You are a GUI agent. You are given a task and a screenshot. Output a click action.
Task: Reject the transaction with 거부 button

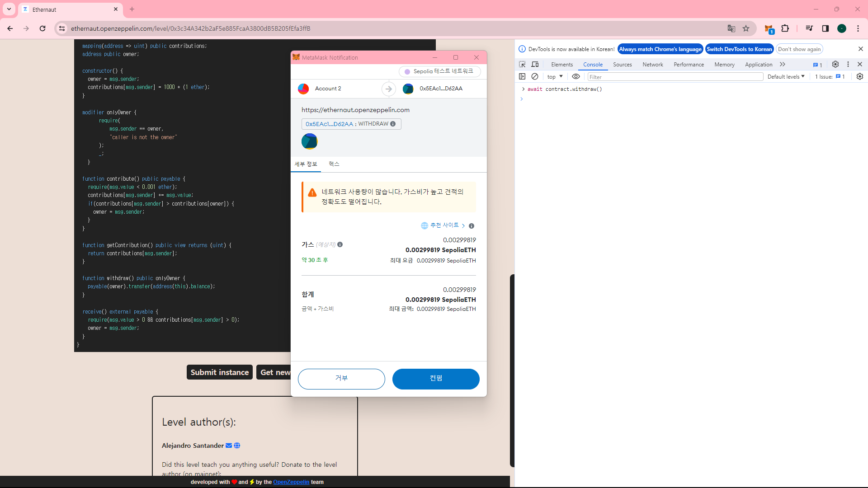(341, 379)
